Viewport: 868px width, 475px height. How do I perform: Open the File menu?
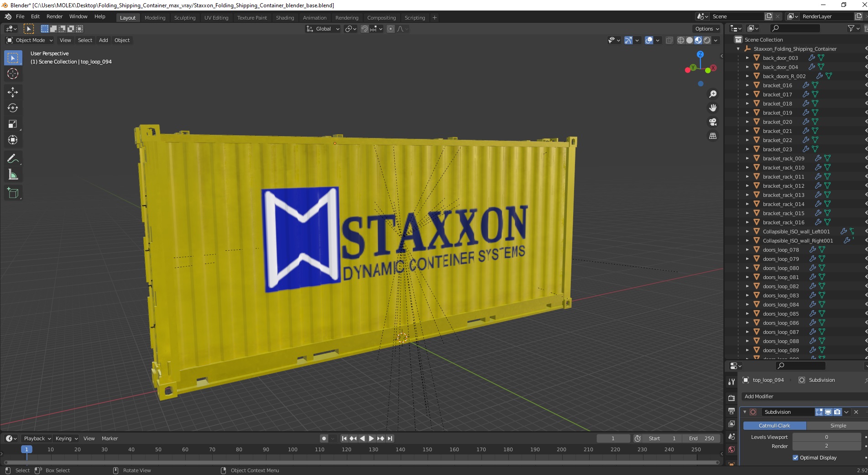[20, 16]
